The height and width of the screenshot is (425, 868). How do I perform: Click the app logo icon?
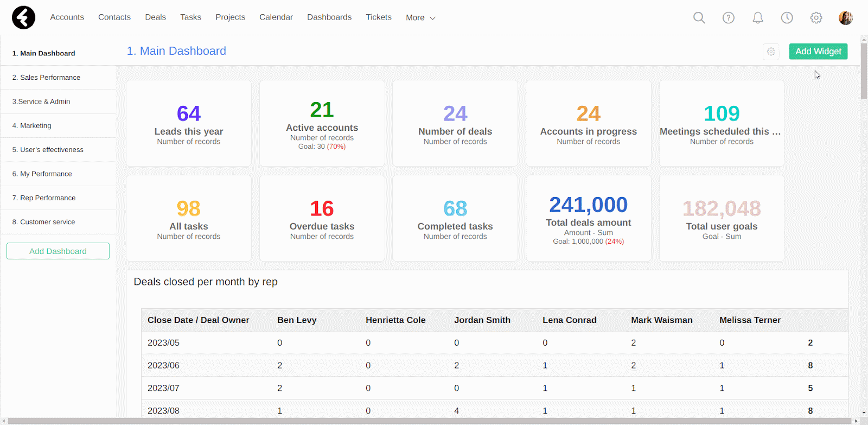pyautogui.click(x=23, y=17)
